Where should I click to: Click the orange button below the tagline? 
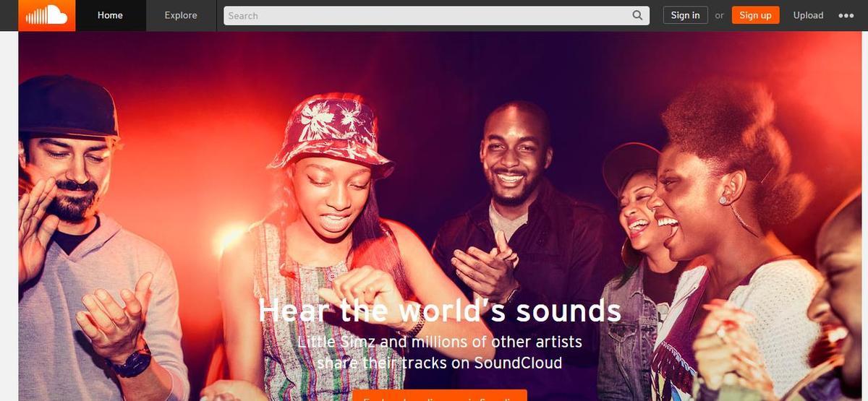click(x=440, y=395)
